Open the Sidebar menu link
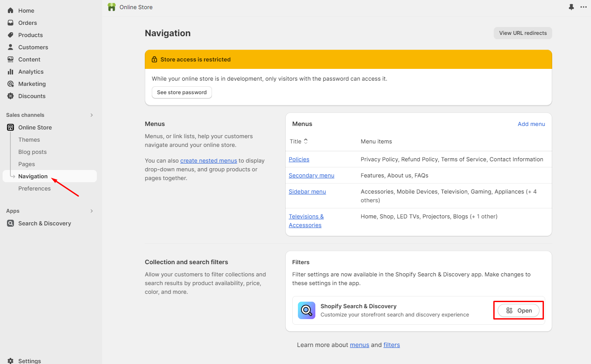Viewport: 591px width, 364px height. coord(307,191)
